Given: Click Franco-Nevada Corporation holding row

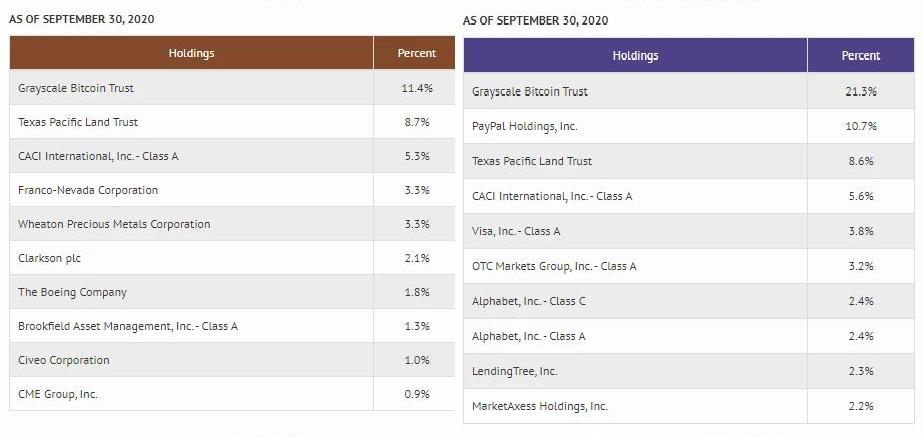Looking at the screenshot, I should pyautogui.click(x=88, y=190).
